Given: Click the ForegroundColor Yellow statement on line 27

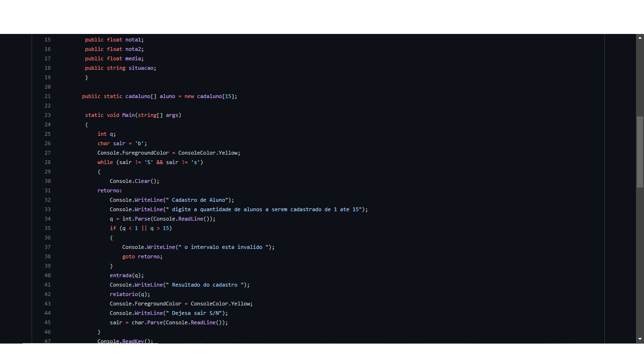Looking at the screenshot, I should coord(169,153).
